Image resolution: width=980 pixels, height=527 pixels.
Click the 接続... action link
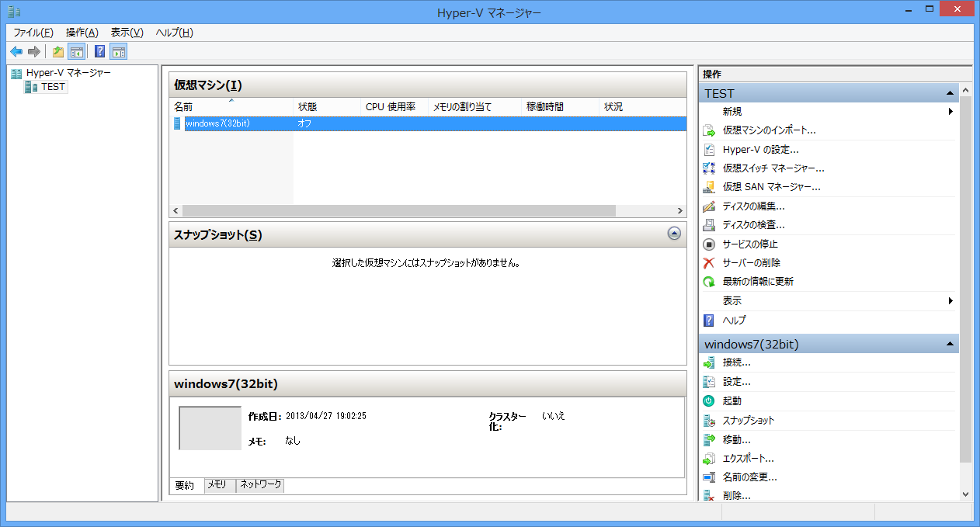[x=736, y=362]
